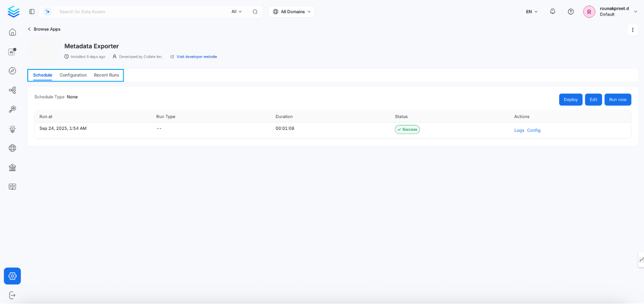Click the Run now button
The height and width of the screenshot is (304, 644).
[x=618, y=99]
